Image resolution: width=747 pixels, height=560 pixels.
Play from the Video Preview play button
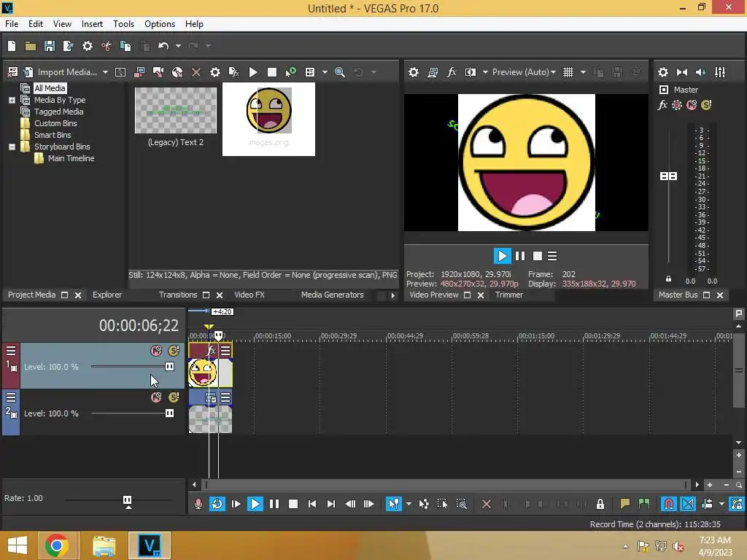502,256
